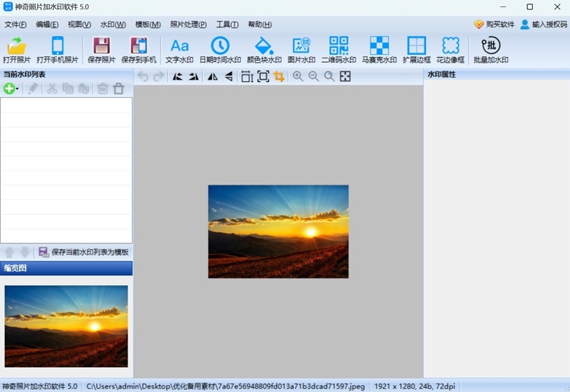This screenshot has height=392, width=570.
Task: Click the undo arrow in the edit toolbar
Action: [x=143, y=76]
